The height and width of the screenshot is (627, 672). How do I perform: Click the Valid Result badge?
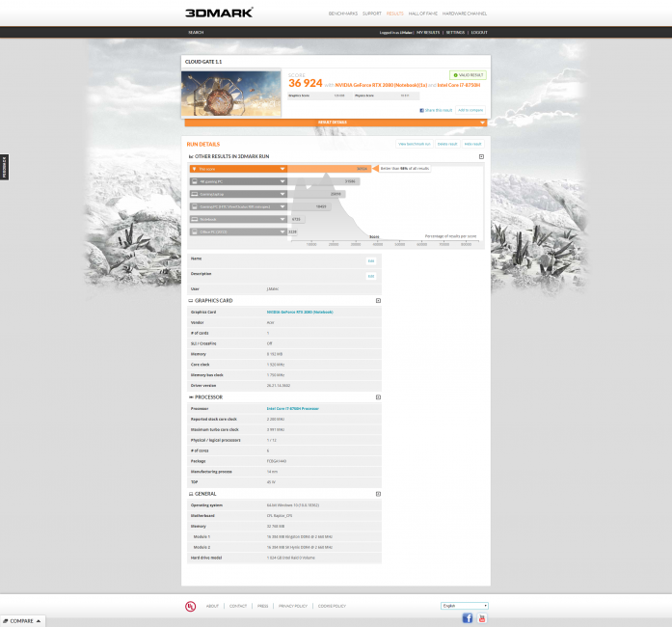pos(468,75)
